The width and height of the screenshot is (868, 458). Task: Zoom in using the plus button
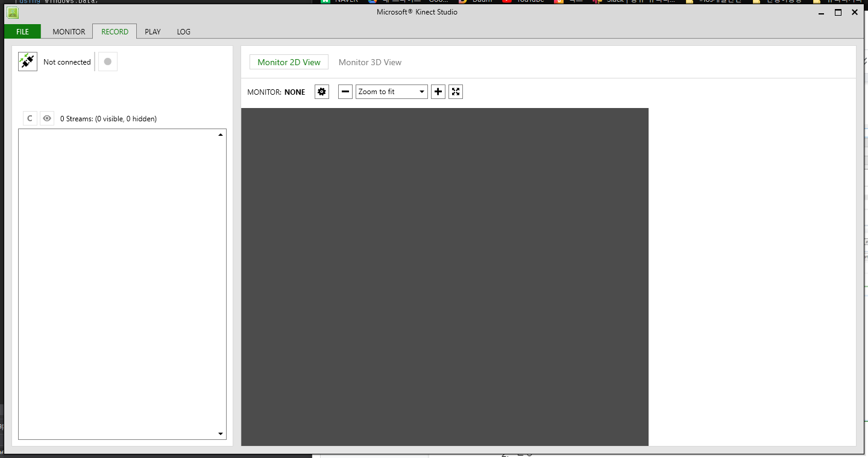438,92
